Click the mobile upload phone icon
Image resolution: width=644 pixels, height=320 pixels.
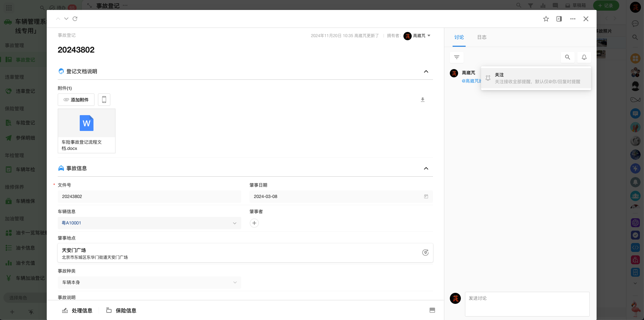coord(104,100)
